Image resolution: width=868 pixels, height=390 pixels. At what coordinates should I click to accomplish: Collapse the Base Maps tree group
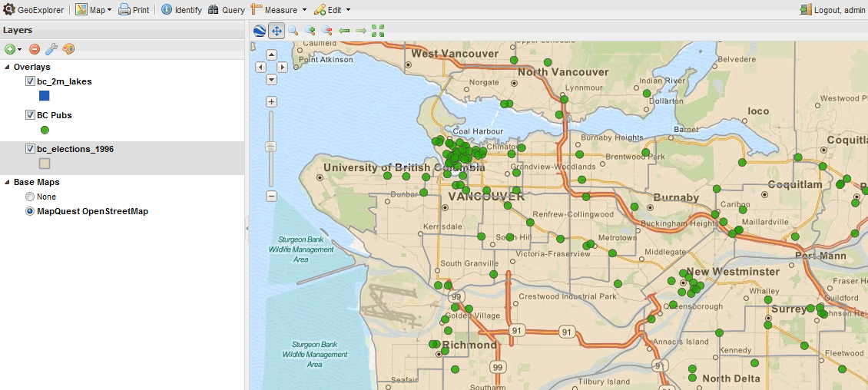(8, 182)
